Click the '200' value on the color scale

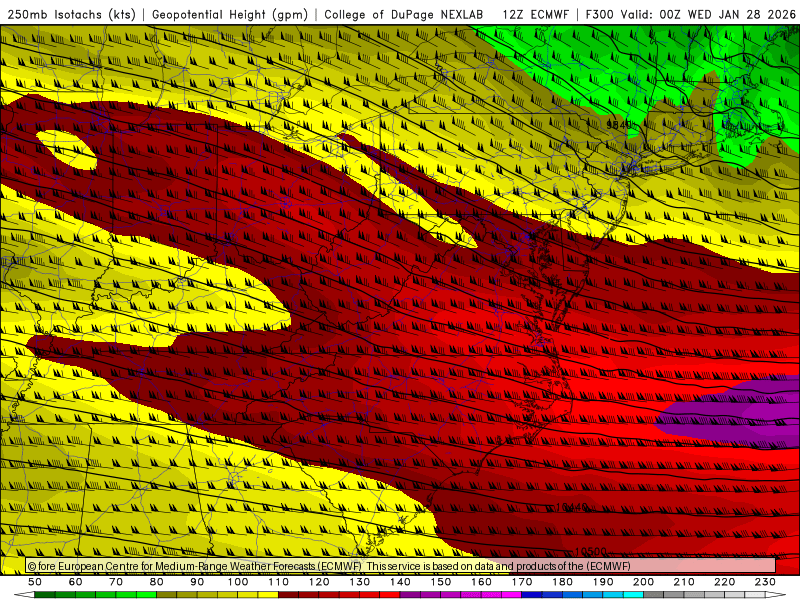[x=644, y=582]
